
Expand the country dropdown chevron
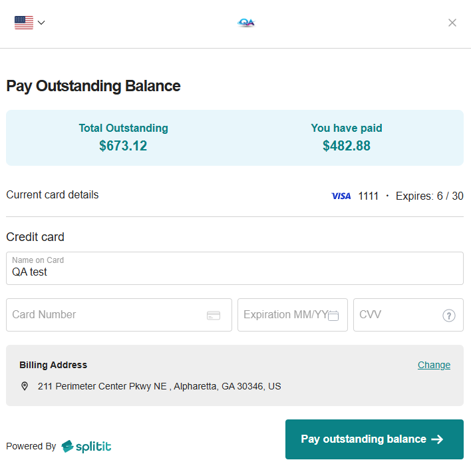click(41, 23)
